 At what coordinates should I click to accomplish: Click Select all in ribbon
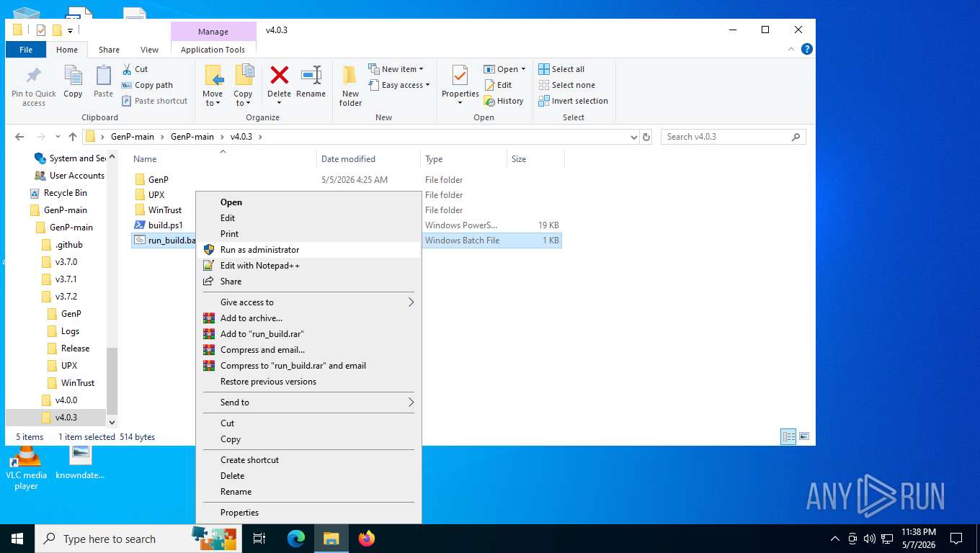(x=561, y=69)
